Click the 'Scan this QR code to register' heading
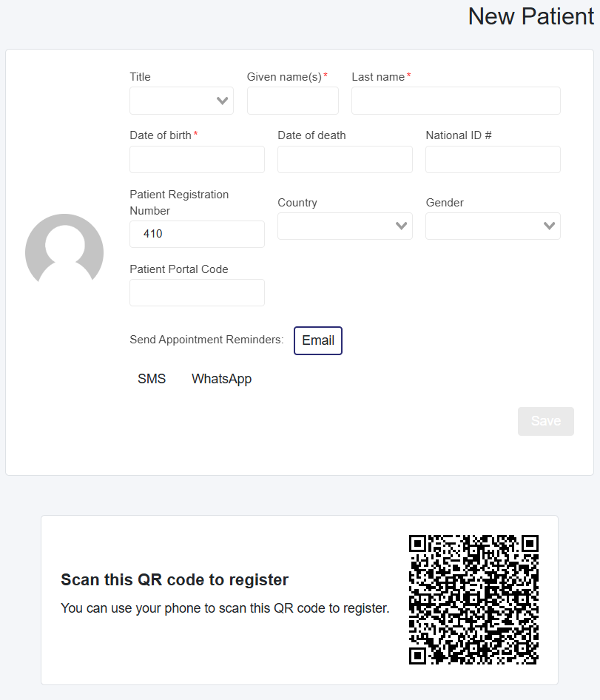Viewport: 600px width, 700px height. point(175,579)
